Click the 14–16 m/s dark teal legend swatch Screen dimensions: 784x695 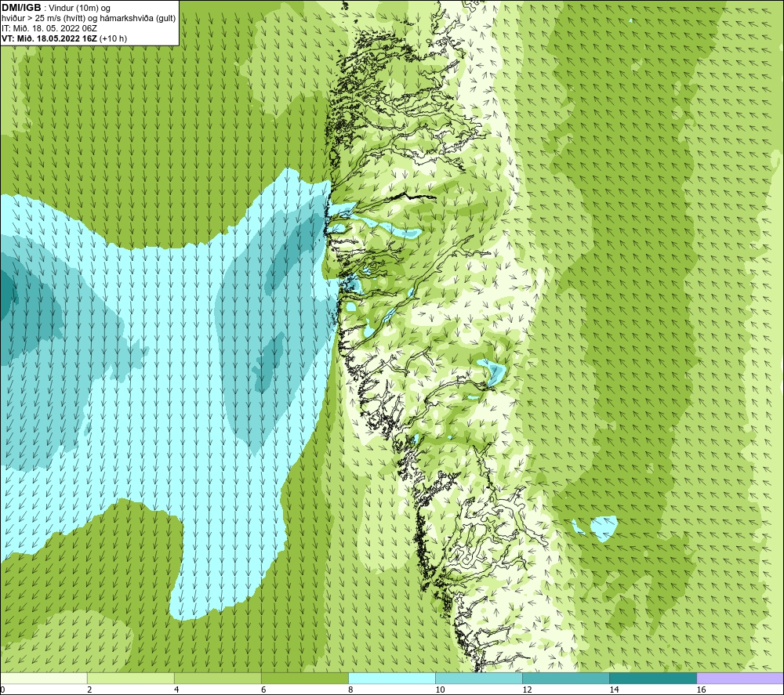click(x=653, y=679)
